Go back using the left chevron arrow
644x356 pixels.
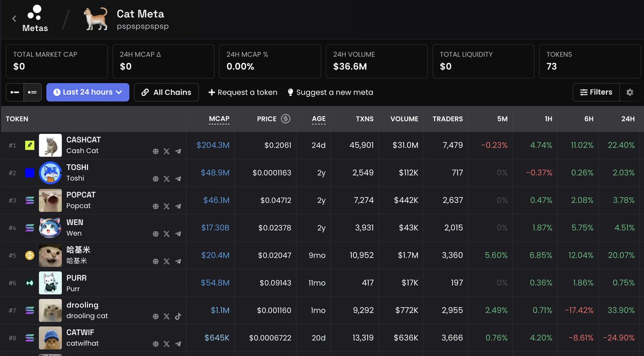click(15, 18)
